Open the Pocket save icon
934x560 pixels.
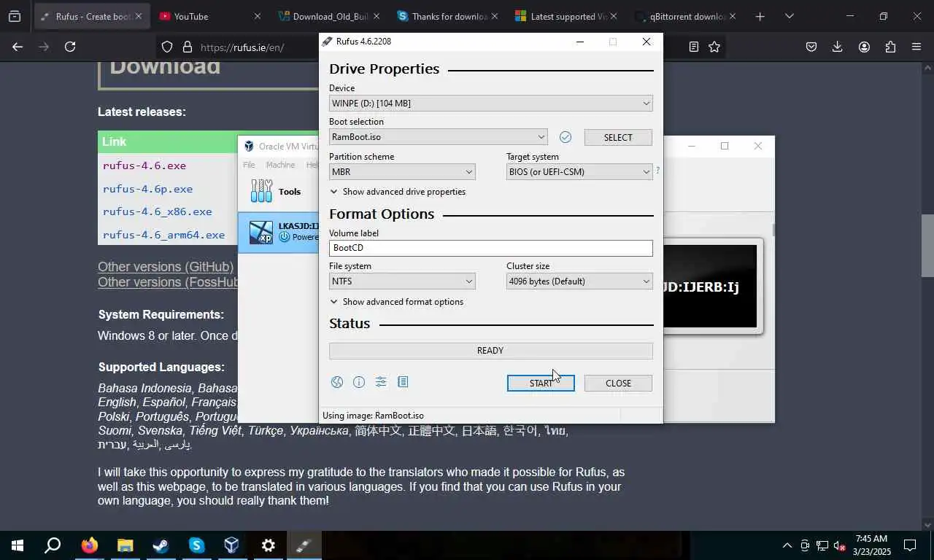(811, 47)
